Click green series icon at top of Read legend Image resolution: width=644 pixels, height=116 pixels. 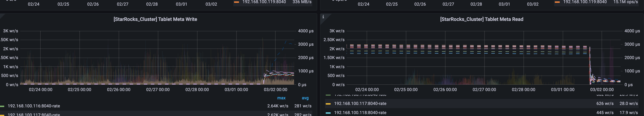[328, 95]
